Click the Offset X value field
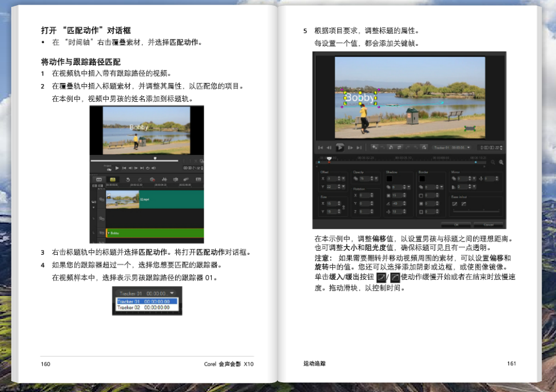Viewport: 556px width, 392px height. pyautogui.click(x=331, y=179)
